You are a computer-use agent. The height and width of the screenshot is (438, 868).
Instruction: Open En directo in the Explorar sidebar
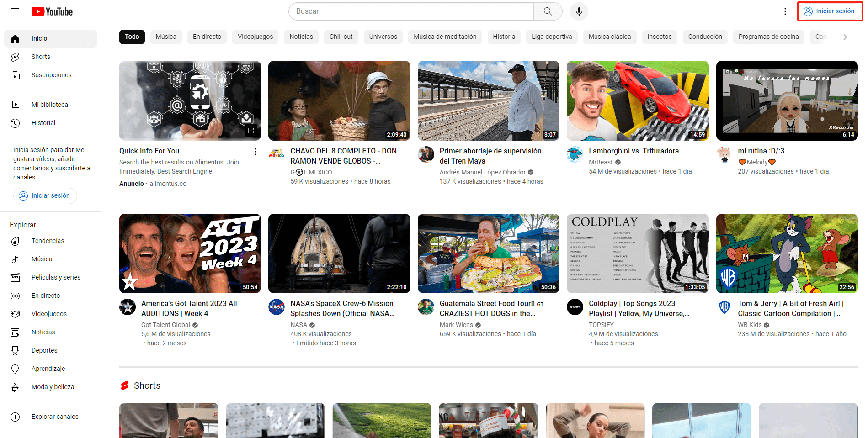click(x=51, y=296)
